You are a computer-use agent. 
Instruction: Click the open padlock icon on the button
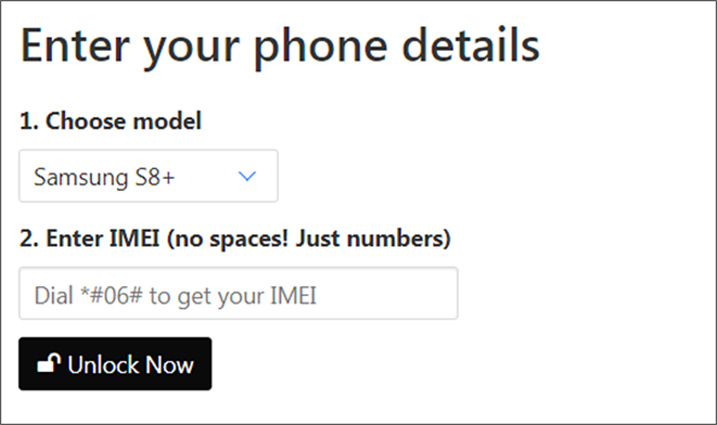[48, 364]
